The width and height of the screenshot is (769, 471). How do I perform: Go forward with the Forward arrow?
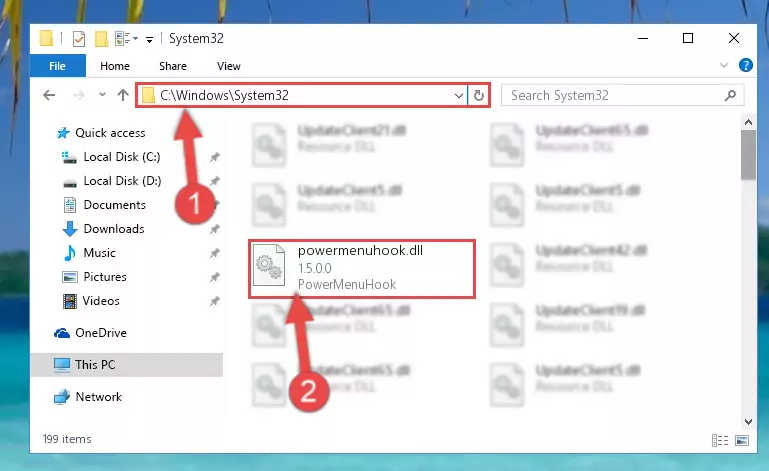pos(78,95)
